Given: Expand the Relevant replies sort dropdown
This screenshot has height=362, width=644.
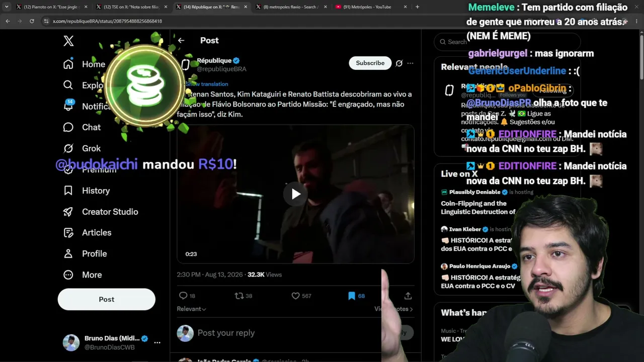Looking at the screenshot, I should pyautogui.click(x=191, y=309).
